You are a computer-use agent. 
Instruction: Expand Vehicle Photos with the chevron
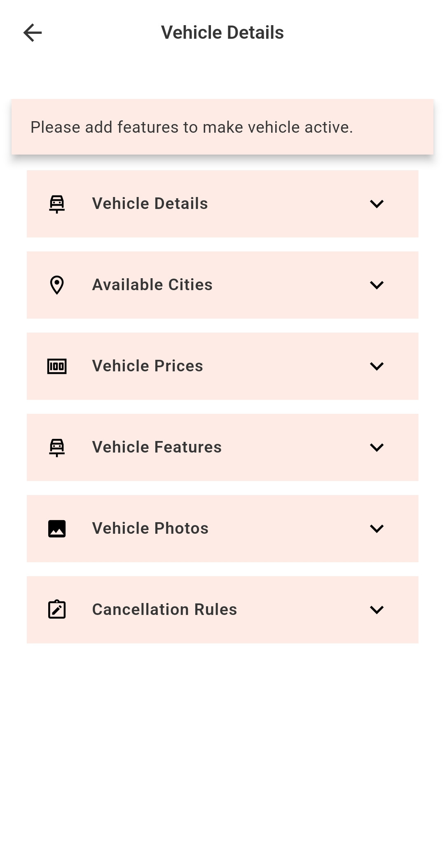click(x=377, y=528)
